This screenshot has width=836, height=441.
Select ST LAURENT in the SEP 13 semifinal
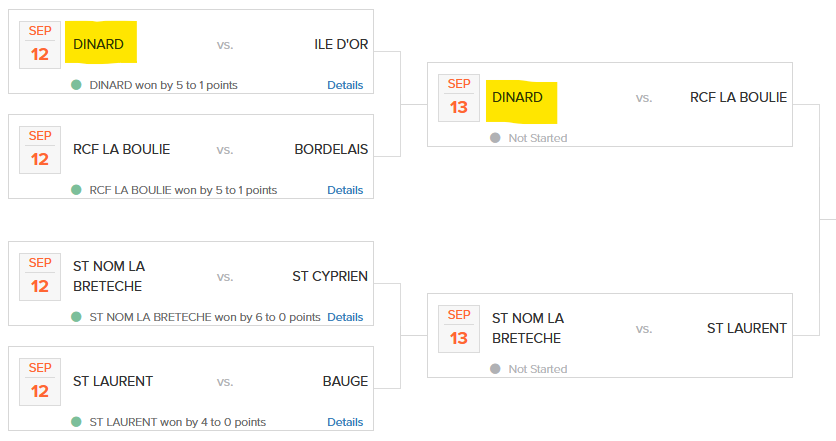point(747,328)
